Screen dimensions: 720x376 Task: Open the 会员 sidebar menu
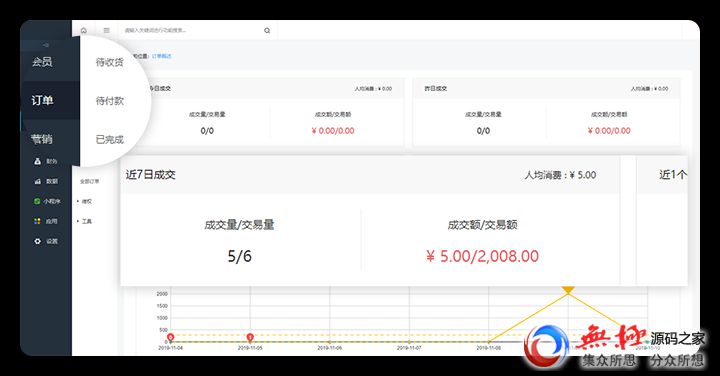click(x=42, y=62)
